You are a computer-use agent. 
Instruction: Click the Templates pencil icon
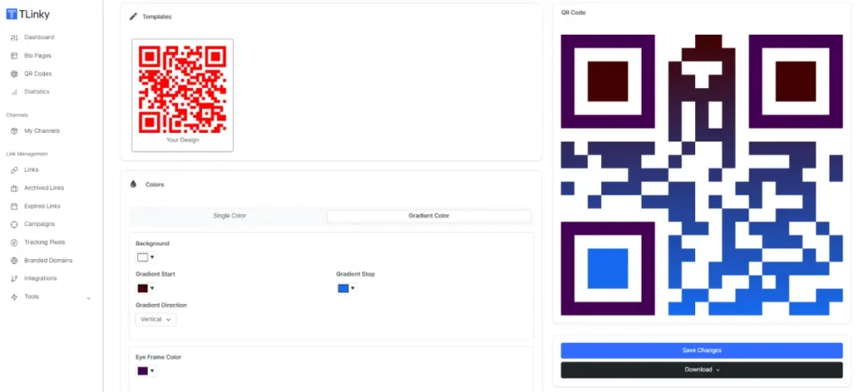click(133, 17)
